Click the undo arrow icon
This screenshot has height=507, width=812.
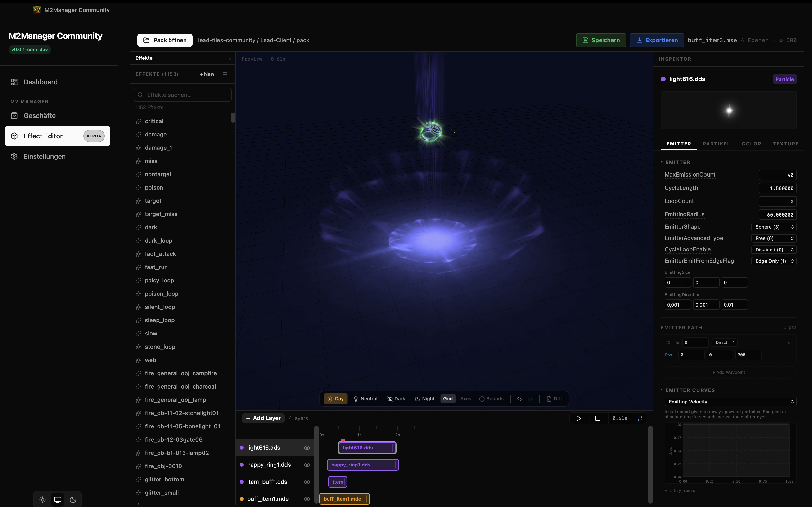pyautogui.click(x=519, y=399)
